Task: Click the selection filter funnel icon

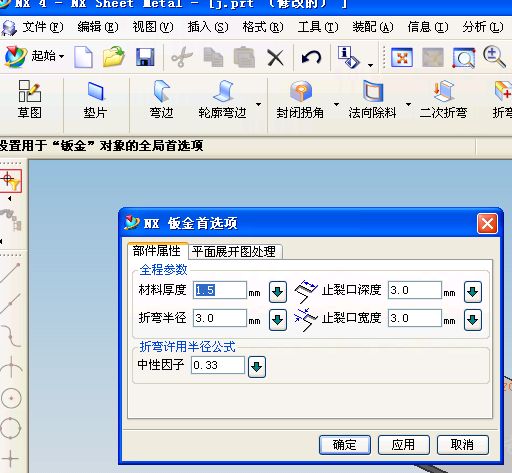Action: (11, 181)
